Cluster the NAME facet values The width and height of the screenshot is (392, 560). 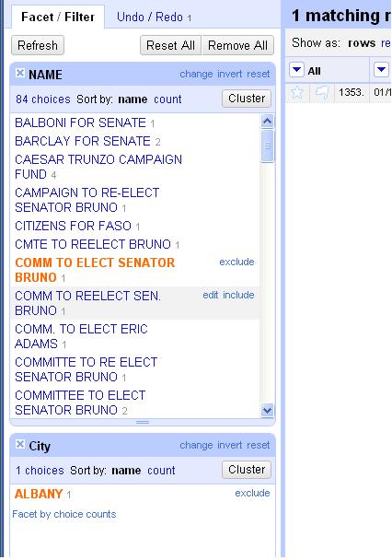[247, 99]
